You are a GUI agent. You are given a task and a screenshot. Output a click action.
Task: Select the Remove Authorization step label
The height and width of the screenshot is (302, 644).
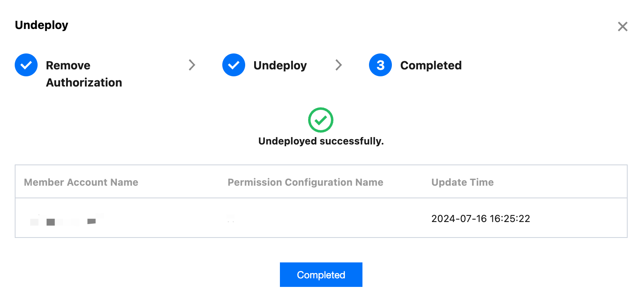coord(84,74)
